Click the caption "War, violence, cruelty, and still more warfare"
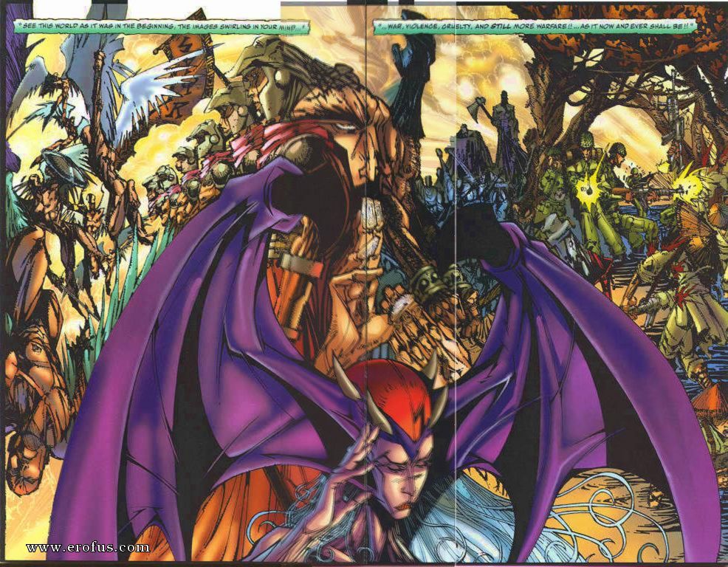Screen dimensions: 728x567 click(x=535, y=27)
